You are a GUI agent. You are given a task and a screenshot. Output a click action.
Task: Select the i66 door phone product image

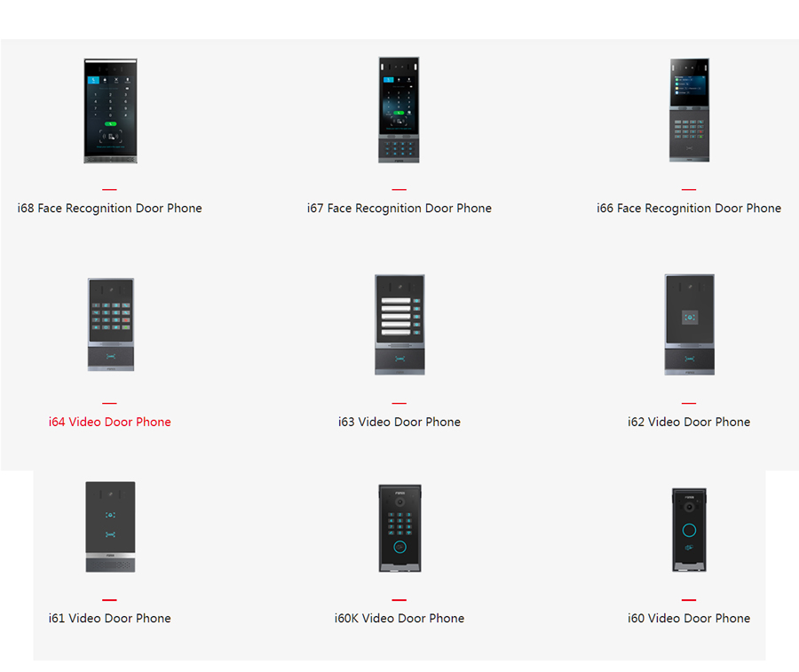click(689, 110)
